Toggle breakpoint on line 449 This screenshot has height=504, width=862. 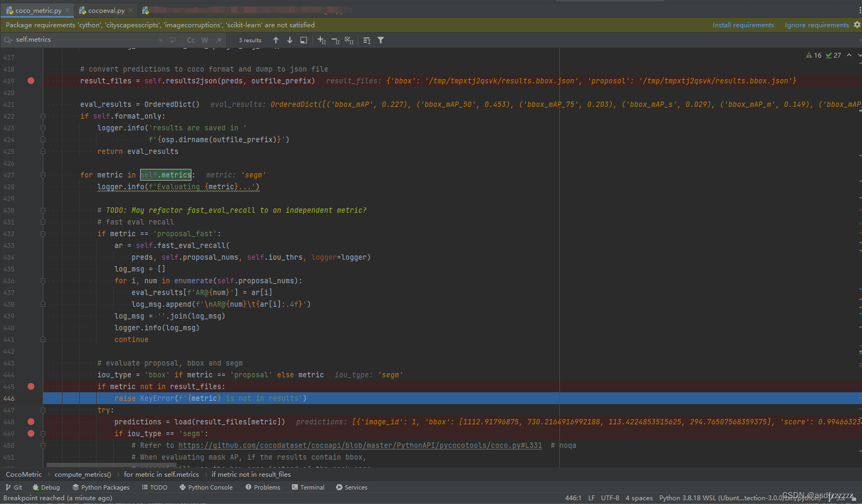tap(31, 433)
